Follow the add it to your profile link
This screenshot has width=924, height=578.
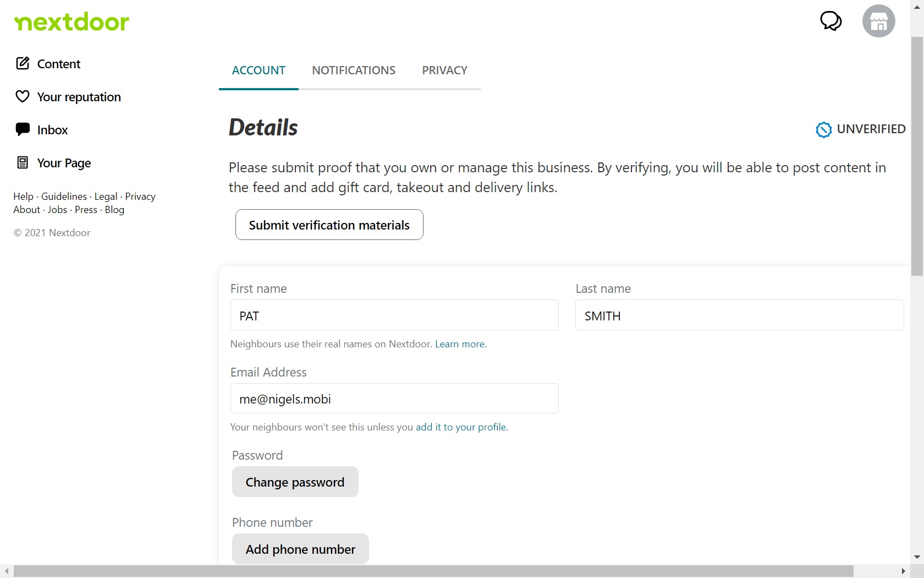461,427
